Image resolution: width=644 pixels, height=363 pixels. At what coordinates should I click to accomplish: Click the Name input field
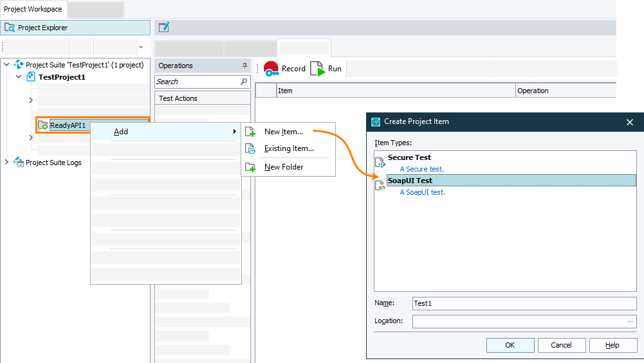pos(523,303)
